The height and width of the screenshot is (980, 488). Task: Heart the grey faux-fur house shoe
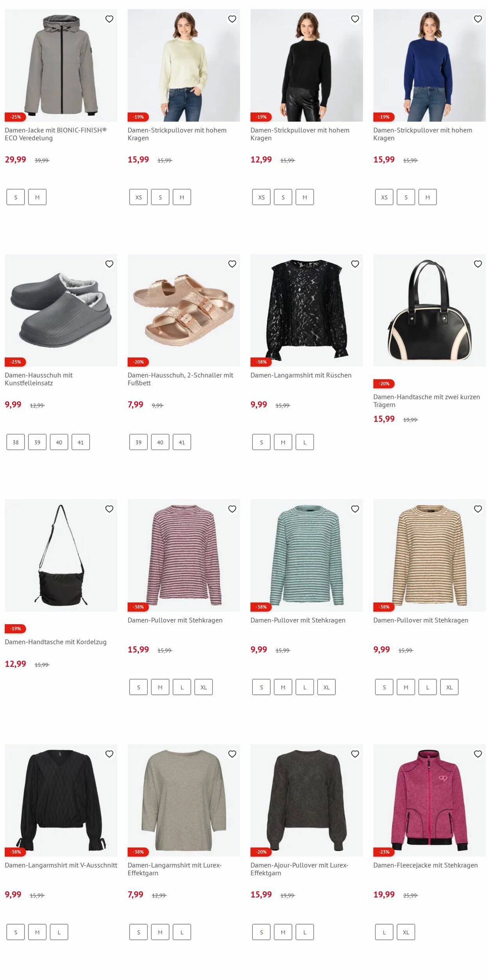point(109,264)
